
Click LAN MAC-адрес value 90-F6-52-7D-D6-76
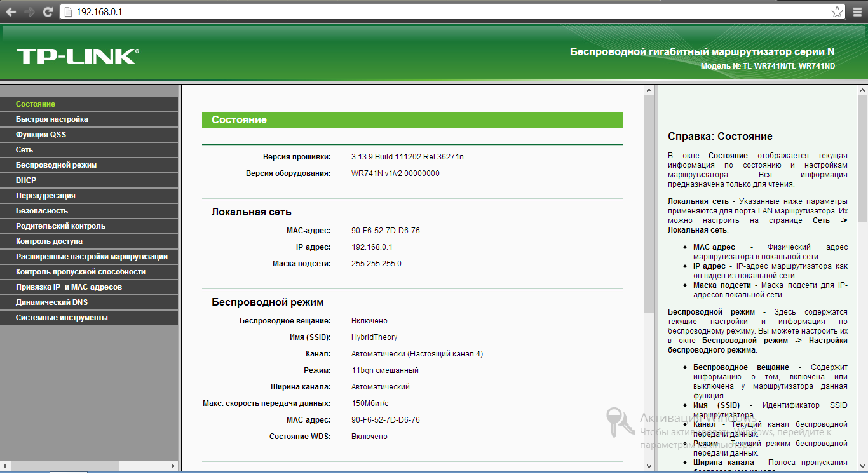point(385,231)
